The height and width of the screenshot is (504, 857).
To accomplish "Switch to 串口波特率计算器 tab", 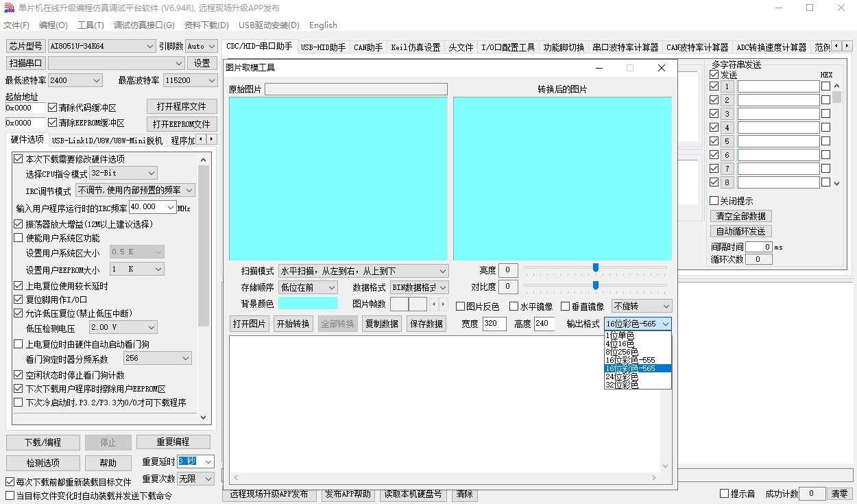I will tap(625, 47).
